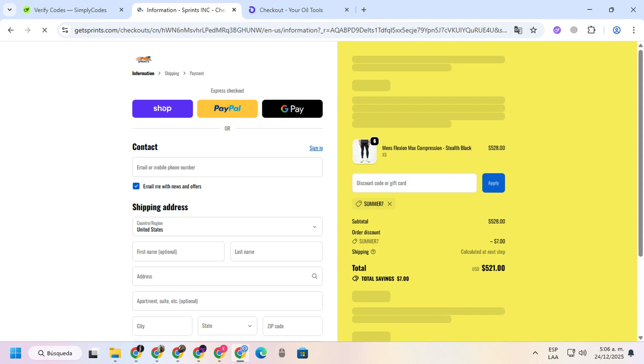
Task: Focus the Last name field
Action: pyautogui.click(x=276, y=251)
